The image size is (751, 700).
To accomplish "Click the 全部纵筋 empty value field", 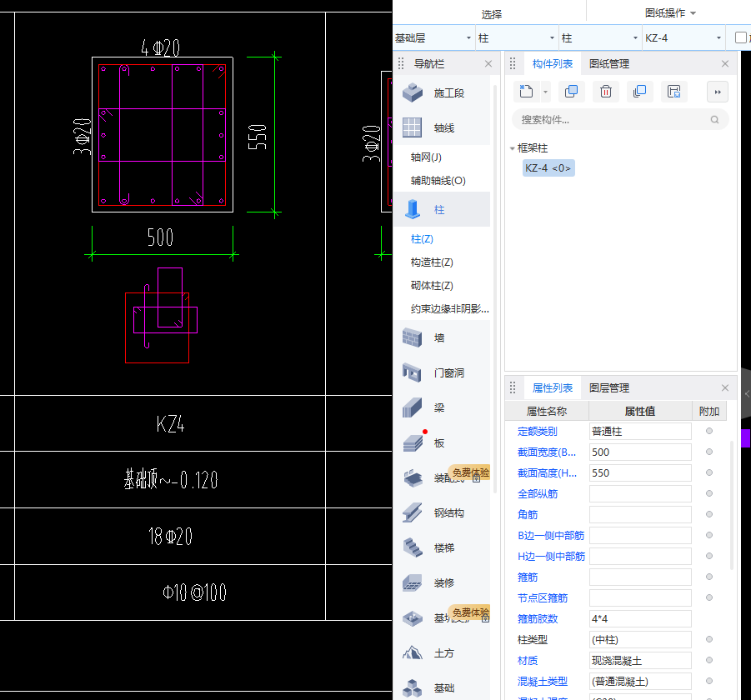I will [640, 493].
